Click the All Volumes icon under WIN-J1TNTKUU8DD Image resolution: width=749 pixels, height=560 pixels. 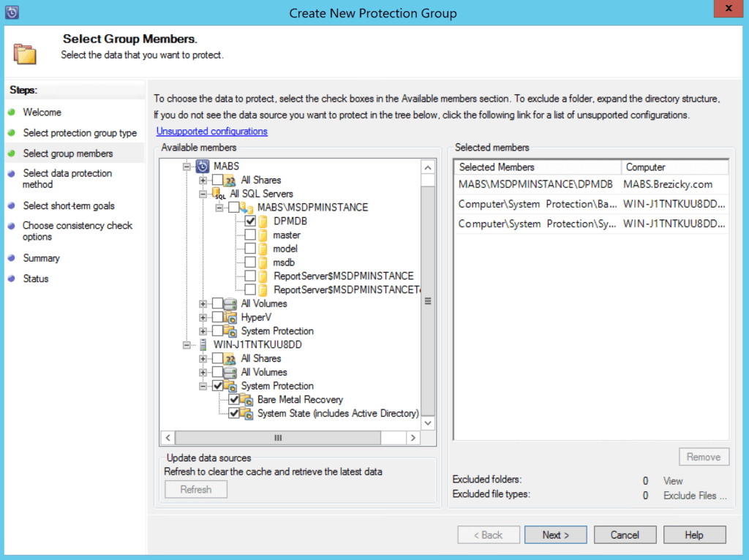tap(230, 372)
